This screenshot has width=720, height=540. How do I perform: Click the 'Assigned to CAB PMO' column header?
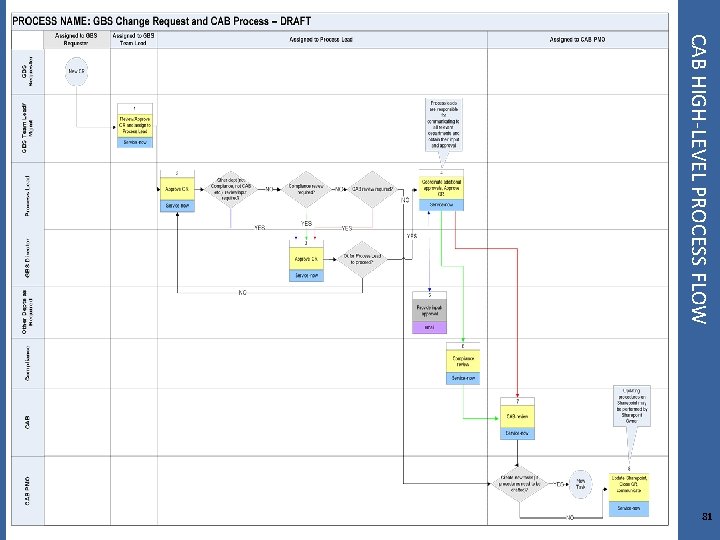point(577,39)
